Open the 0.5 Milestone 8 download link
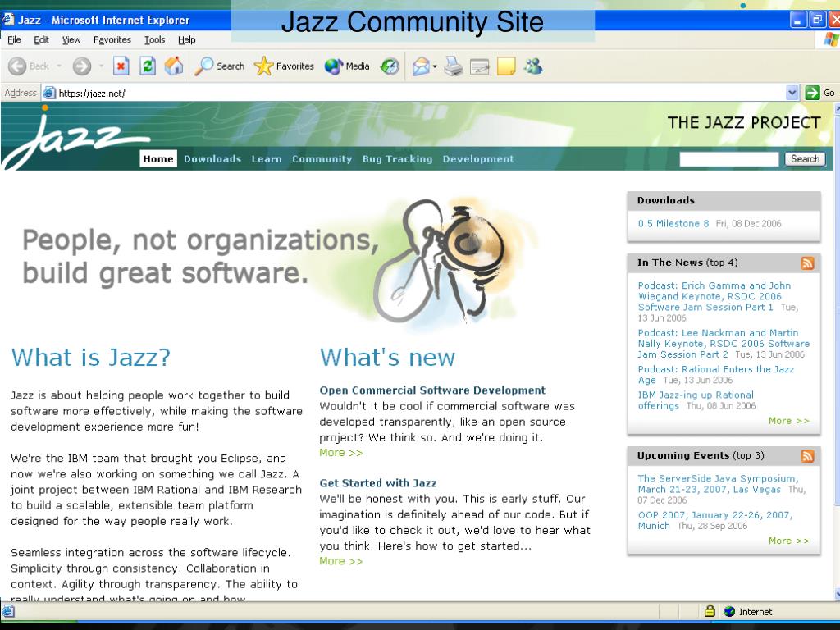Image resolution: width=840 pixels, height=630 pixels. pos(673,223)
